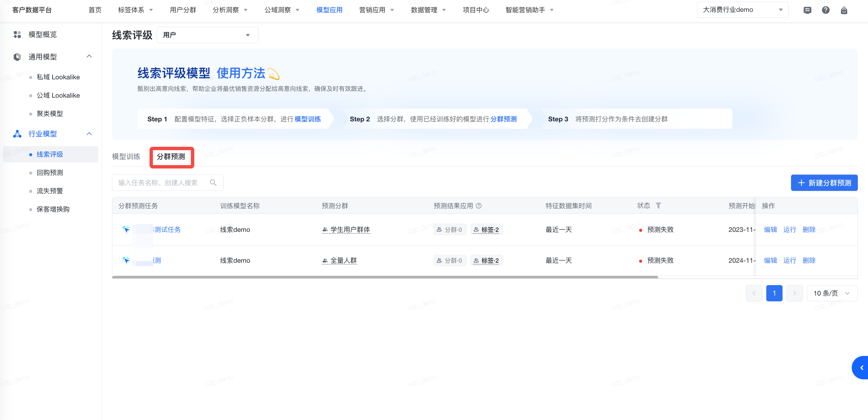Click 运行 for 全量人群 row
The width and height of the screenshot is (868, 420).
coord(790,260)
